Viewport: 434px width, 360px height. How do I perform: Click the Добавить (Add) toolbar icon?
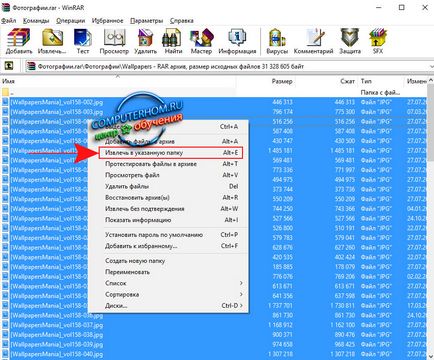19,41
